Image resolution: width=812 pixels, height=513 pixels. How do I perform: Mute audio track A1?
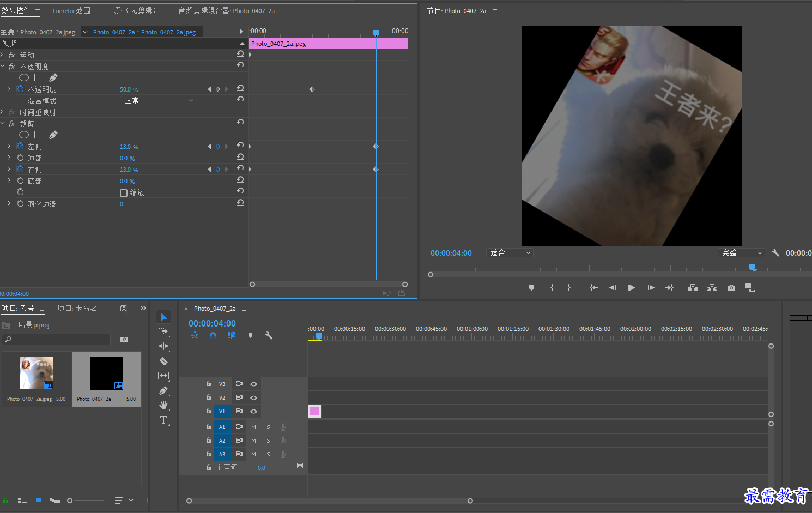253,427
